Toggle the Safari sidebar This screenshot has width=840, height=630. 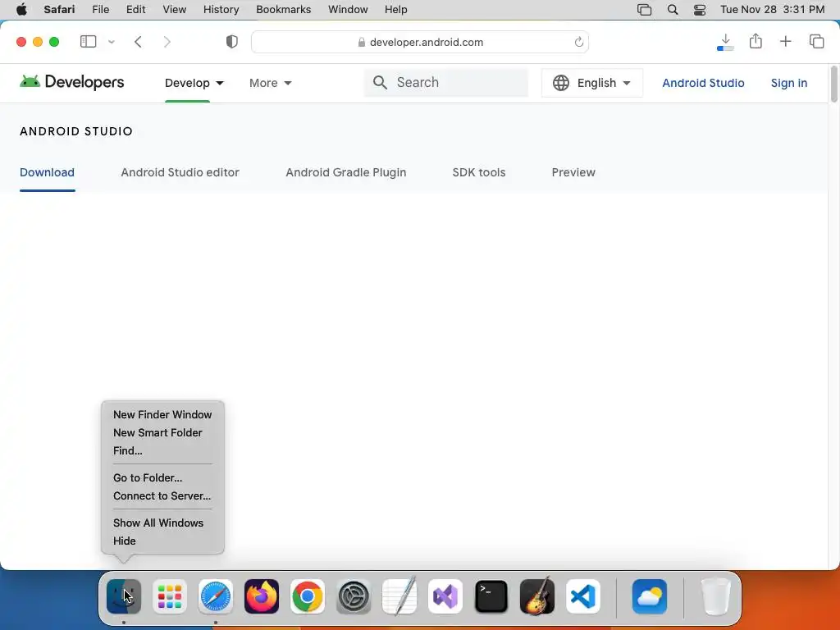tap(89, 42)
